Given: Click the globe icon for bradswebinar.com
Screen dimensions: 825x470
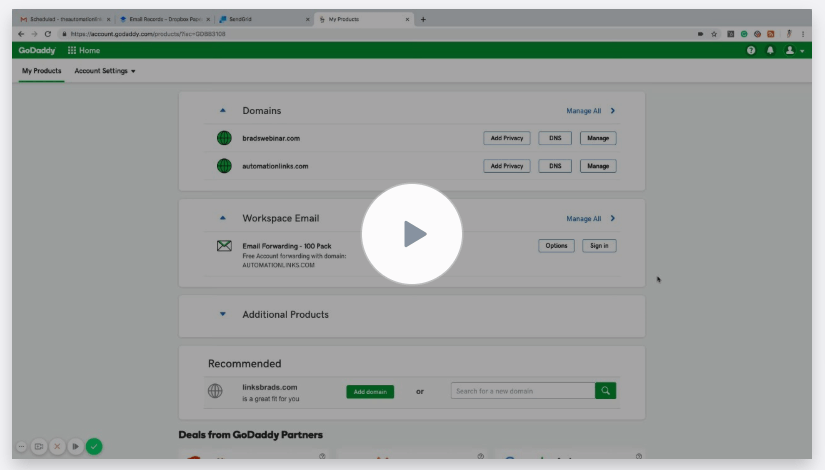Looking at the screenshot, I should [x=224, y=138].
